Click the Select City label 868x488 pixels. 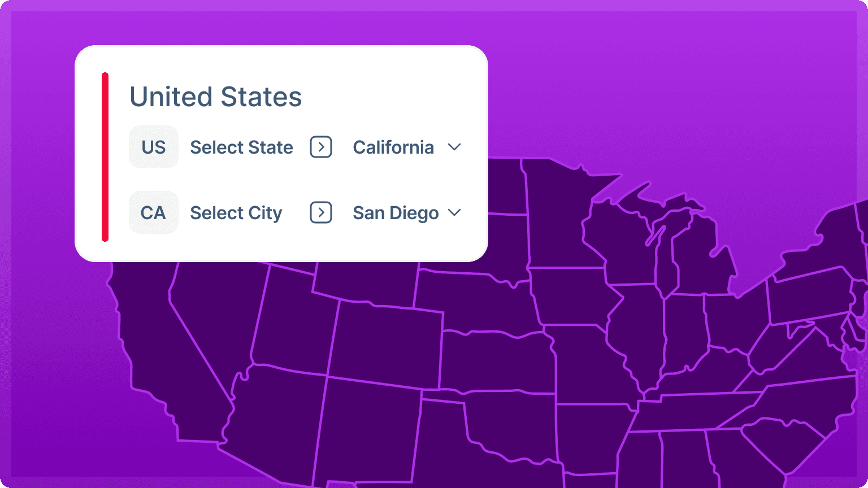coord(236,213)
